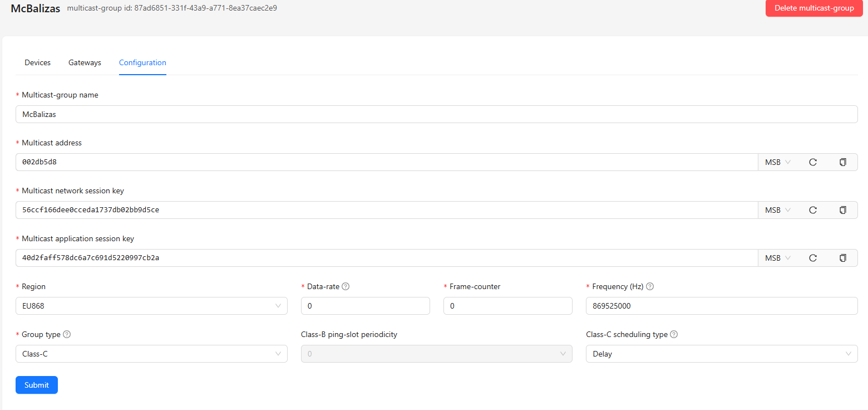Screen dimensions: 868x410
Task: Regenerate the multicast address
Action: coord(812,162)
